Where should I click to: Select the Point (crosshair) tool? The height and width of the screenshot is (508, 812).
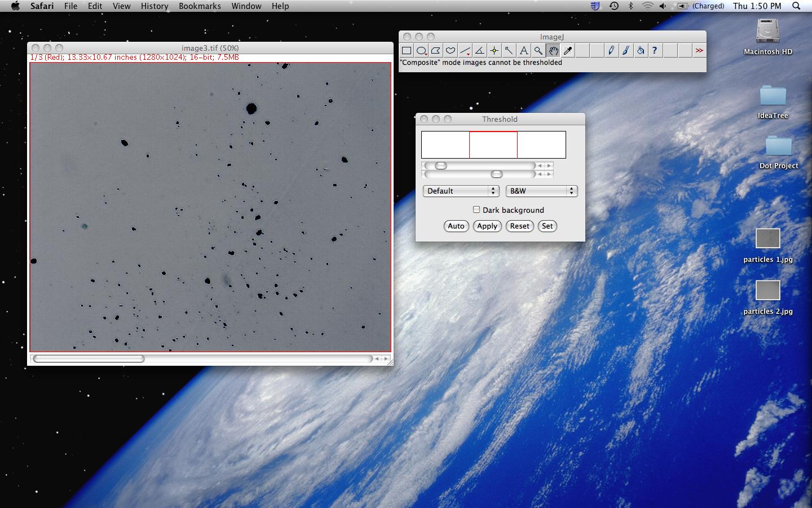(495, 51)
